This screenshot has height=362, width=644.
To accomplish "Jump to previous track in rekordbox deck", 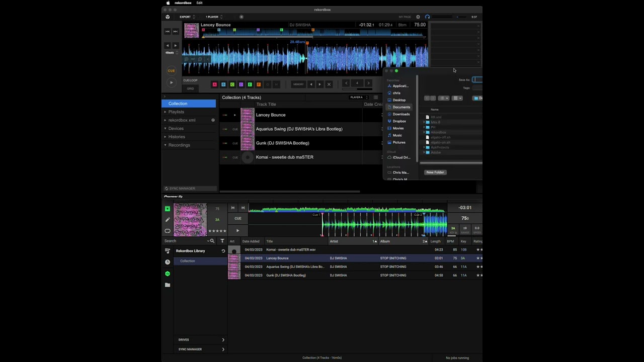I will pyautogui.click(x=168, y=32).
